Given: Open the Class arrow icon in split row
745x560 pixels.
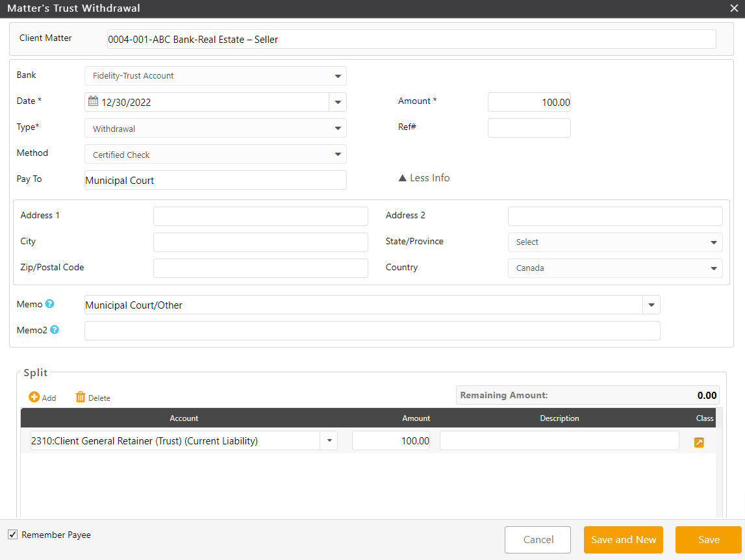Looking at the screenshot, I should pyautogui.click(x=699, y=442).
